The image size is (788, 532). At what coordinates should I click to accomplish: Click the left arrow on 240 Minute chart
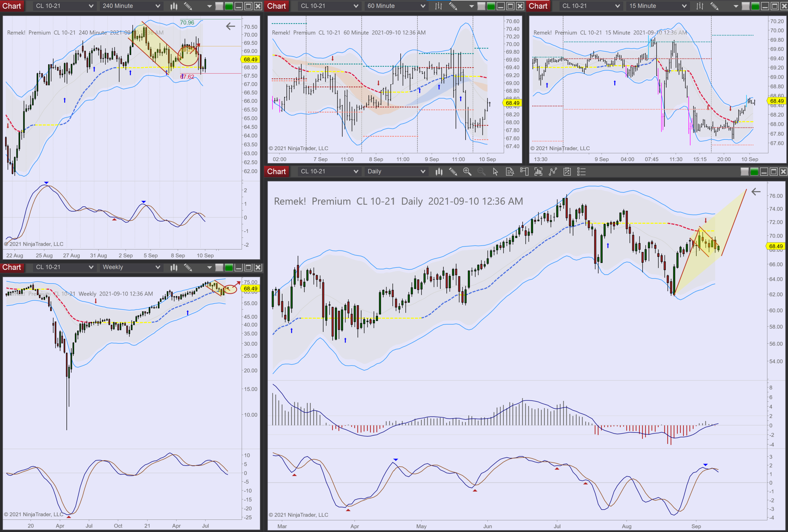pos(230,26)
